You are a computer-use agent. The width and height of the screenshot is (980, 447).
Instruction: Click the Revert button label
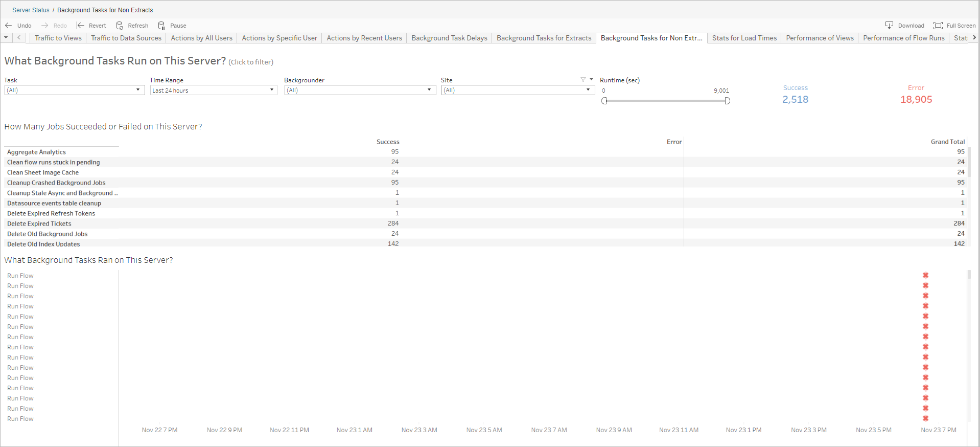pyautogui.click(x=98, y=26)
